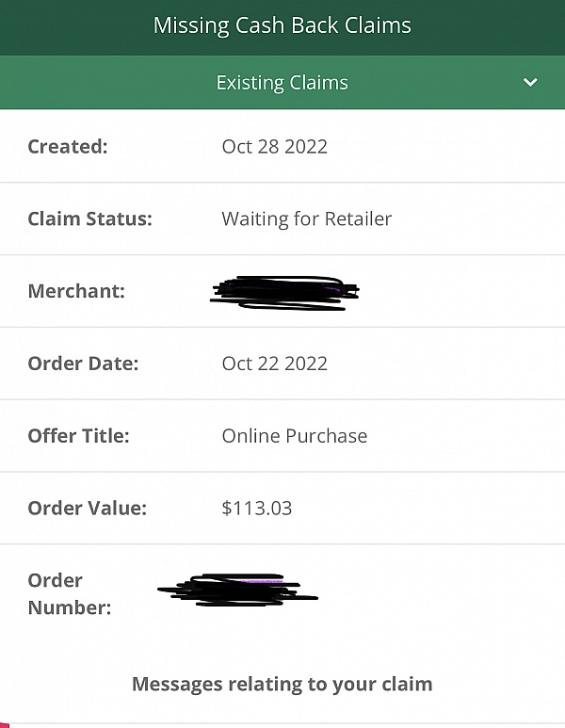
Task: Tap the Offer Title label
Action: click(78, 436)
